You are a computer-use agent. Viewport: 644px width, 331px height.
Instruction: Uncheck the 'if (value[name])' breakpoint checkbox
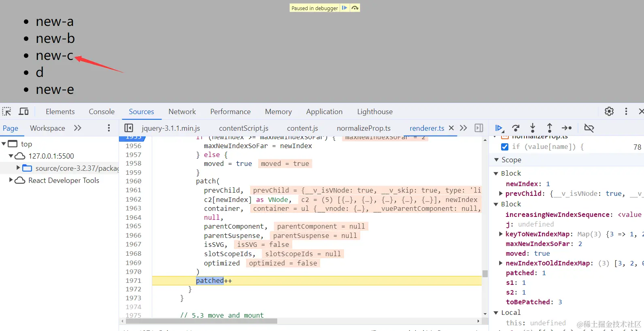[505, 147]
